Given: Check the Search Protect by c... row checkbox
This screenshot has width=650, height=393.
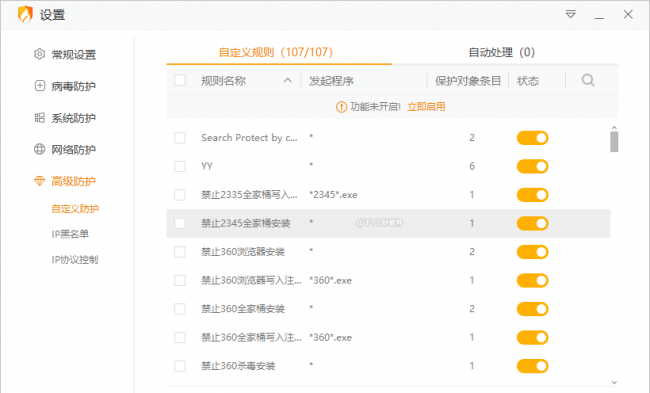Looking at the screenshot, I should (x=180, y=138).
